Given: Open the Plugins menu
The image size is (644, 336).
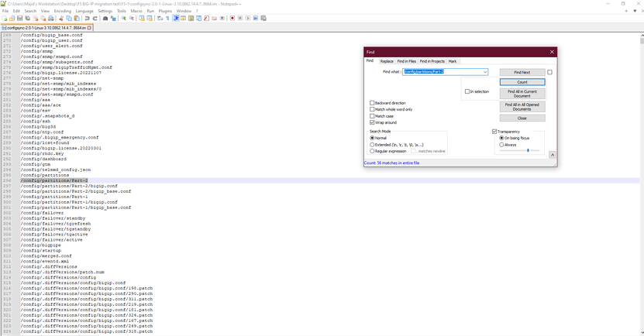Looking at the screenshot, I should (165, 11).
